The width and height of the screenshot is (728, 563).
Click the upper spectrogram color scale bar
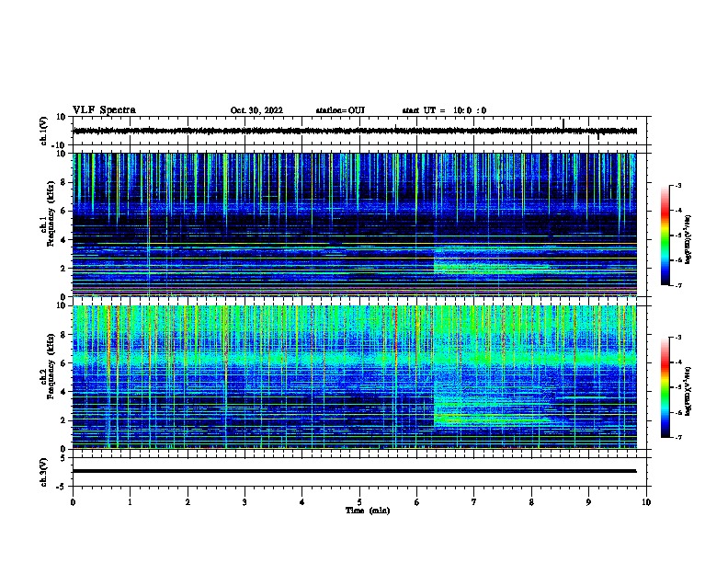pos(665,236)
